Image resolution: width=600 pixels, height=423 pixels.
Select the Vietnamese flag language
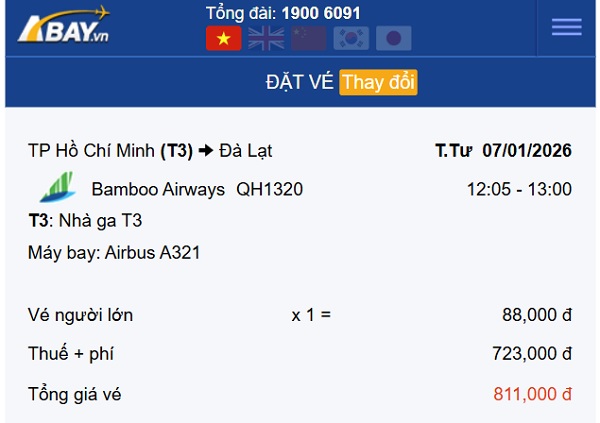pos(223,38)
